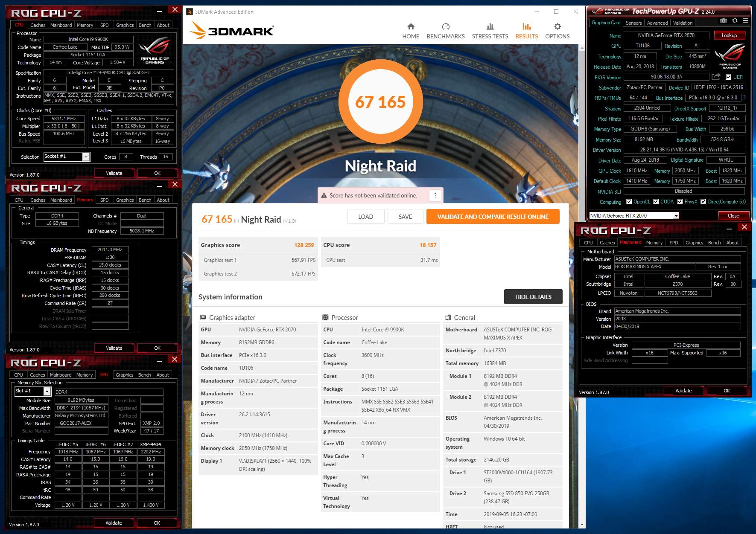Image resolution: width=756 pixels, height=534 pixels.
Task: Click Lookup button in GPU-Z
Action: pyautogui.click(x=729, y=35)
